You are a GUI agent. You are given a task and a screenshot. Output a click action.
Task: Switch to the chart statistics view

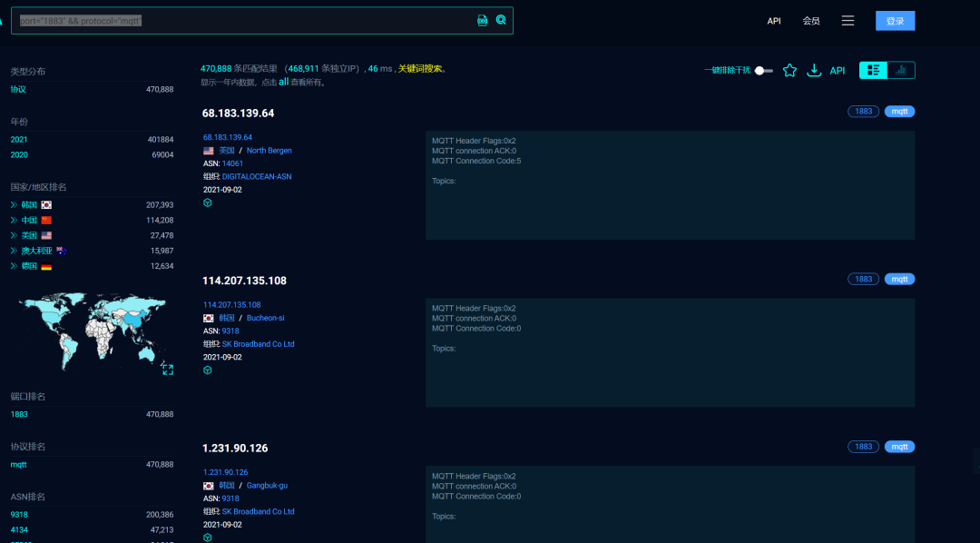[x=901, y=70]
